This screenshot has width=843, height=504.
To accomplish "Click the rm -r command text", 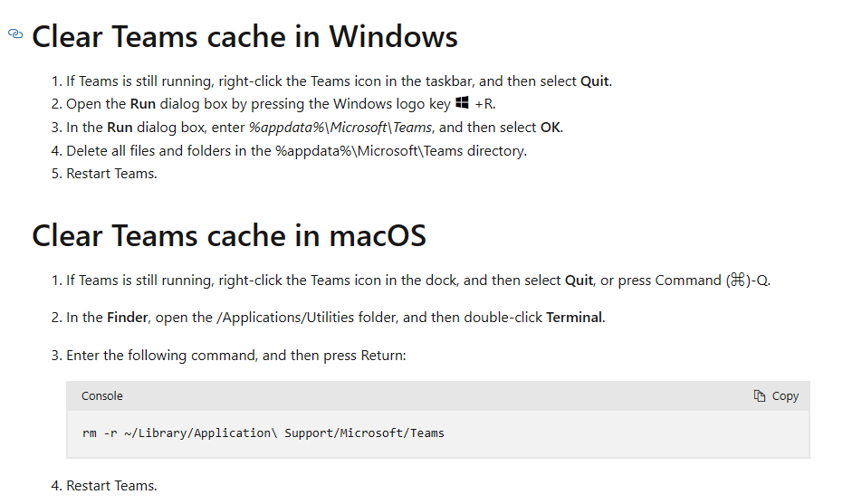I will click(263, 433).
